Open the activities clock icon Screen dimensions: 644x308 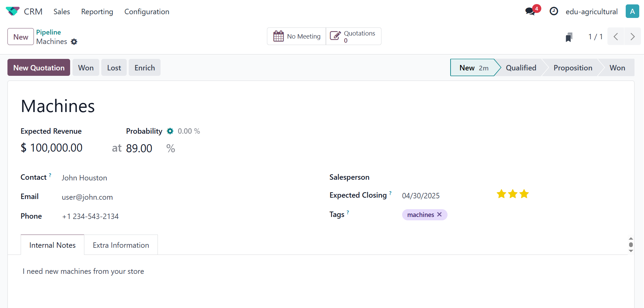click(x=554, y=11)
